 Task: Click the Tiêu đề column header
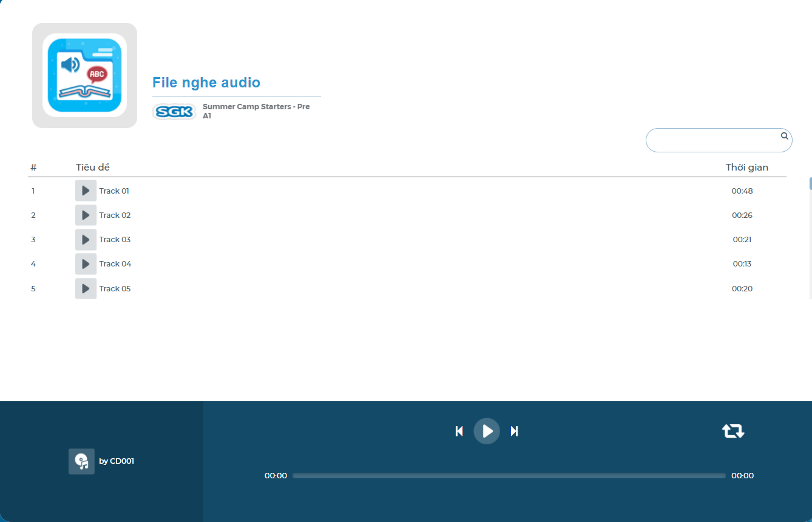point(92,167)
